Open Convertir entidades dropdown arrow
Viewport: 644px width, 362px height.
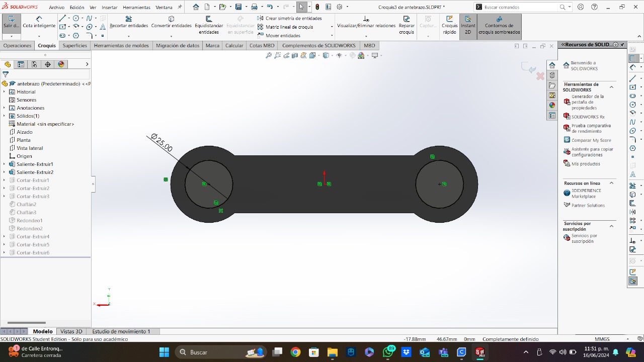click(x=171, y=36)
